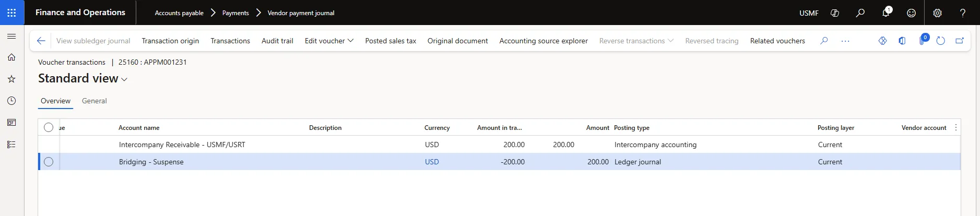Open Posted sales tax
Viewport: 980px width, 216px height.
coord(391,41)
